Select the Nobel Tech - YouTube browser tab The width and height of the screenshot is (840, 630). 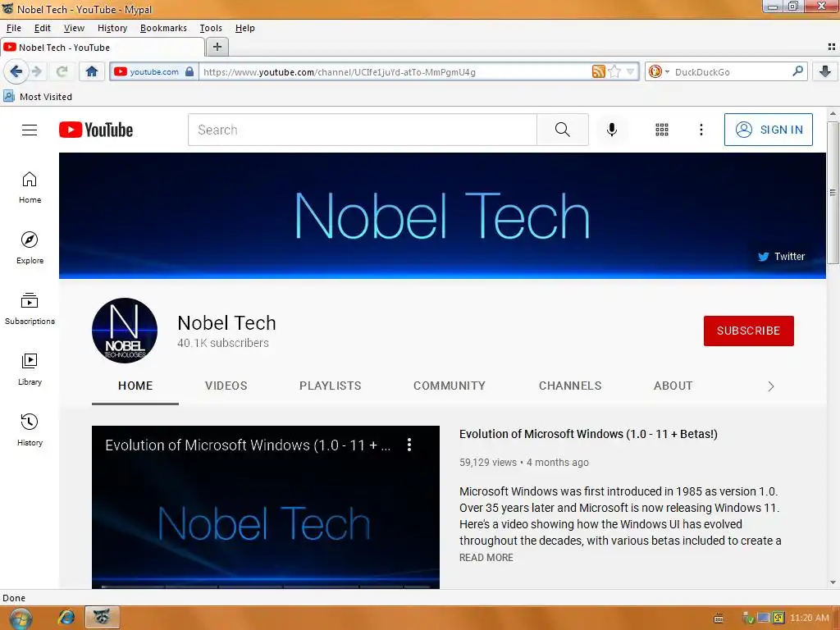pos(102,47)
